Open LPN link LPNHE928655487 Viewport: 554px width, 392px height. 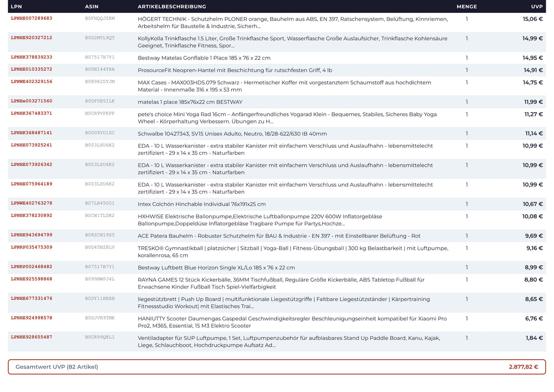click(x=31, y=337)
